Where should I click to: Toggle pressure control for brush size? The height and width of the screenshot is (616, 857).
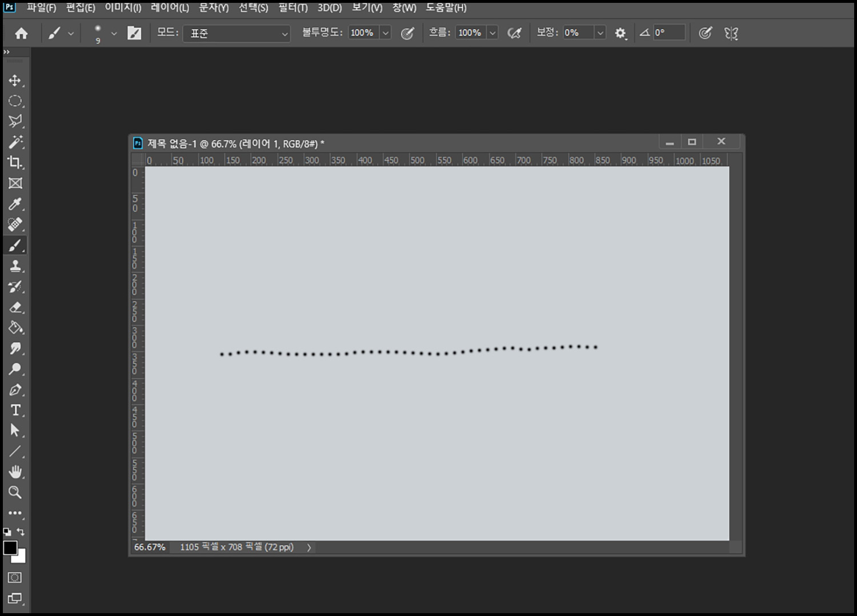706,33
